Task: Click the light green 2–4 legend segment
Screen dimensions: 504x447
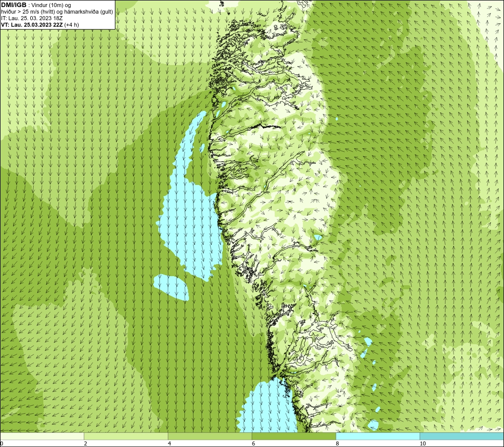Action: [126, 436]
